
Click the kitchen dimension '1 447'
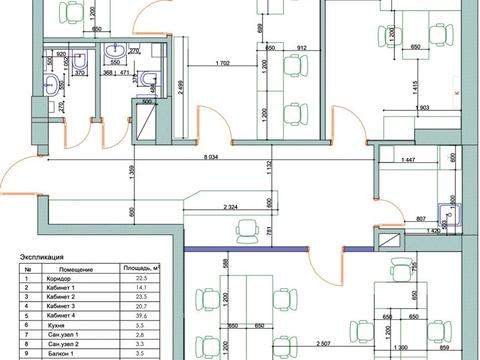[x=408, y=160]
